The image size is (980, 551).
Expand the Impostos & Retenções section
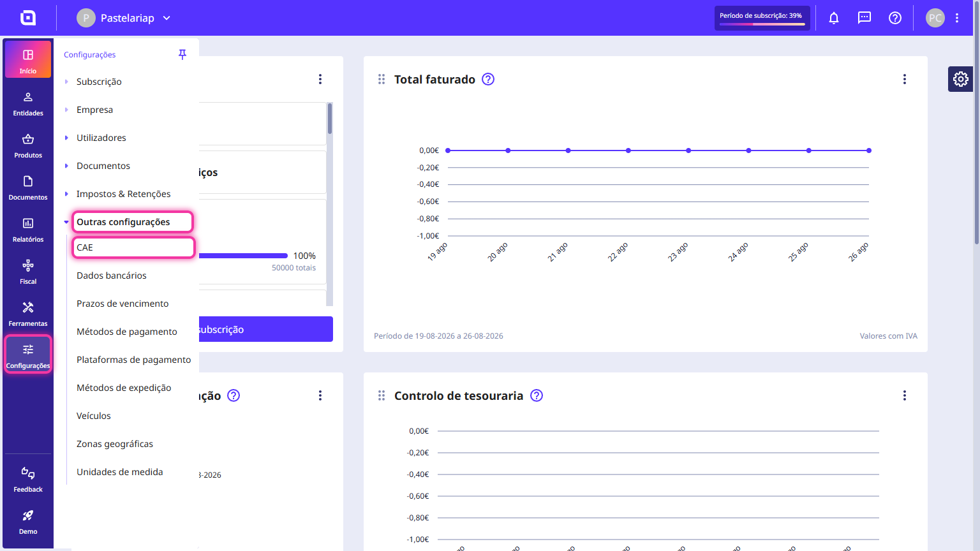(66, 194)
